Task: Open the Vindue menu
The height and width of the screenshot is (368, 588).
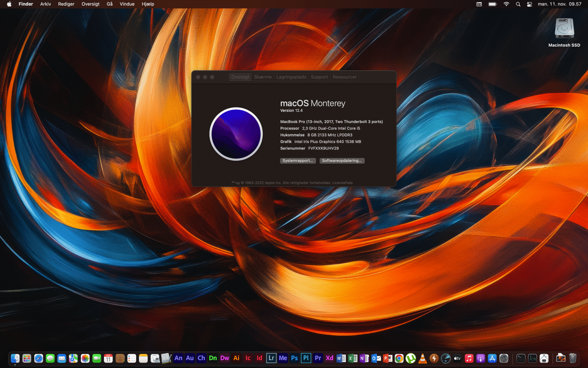Action: tap(127, 4)
